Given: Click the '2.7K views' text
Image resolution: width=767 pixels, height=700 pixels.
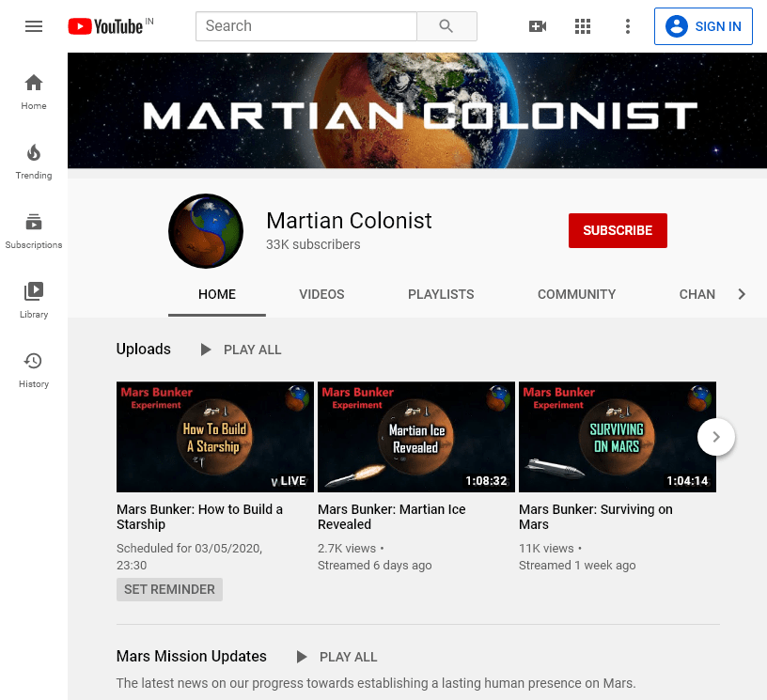Looking at the screenshot, I should [x=347, y=549].
